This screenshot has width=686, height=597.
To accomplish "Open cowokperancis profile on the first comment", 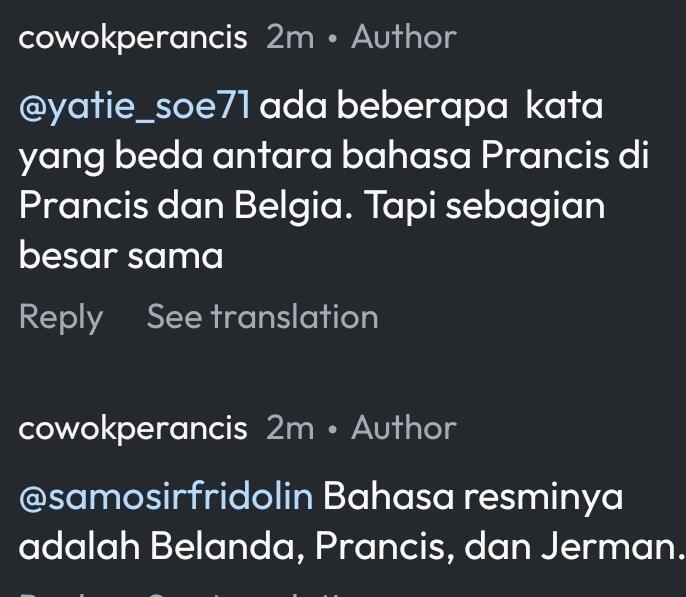I will (133, 38).
